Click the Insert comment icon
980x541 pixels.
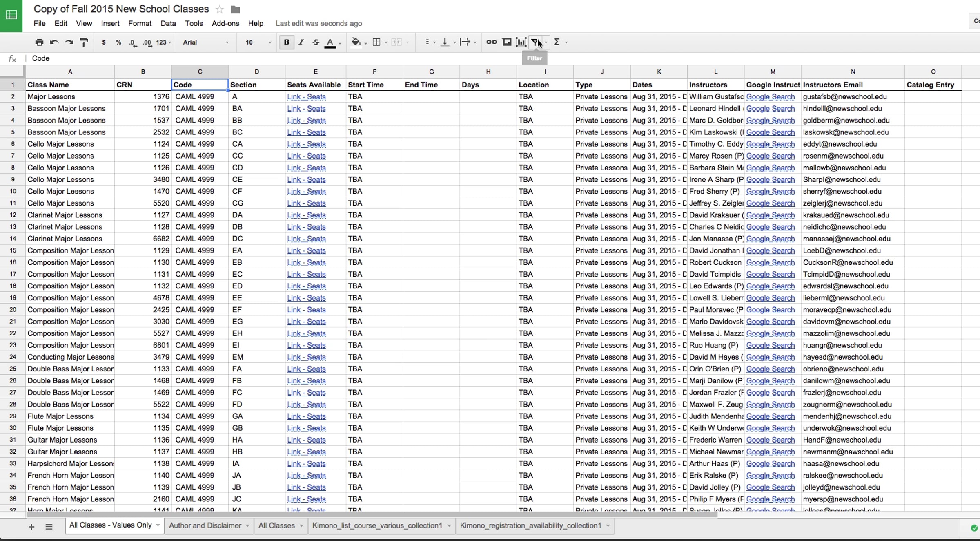point(506,42)
